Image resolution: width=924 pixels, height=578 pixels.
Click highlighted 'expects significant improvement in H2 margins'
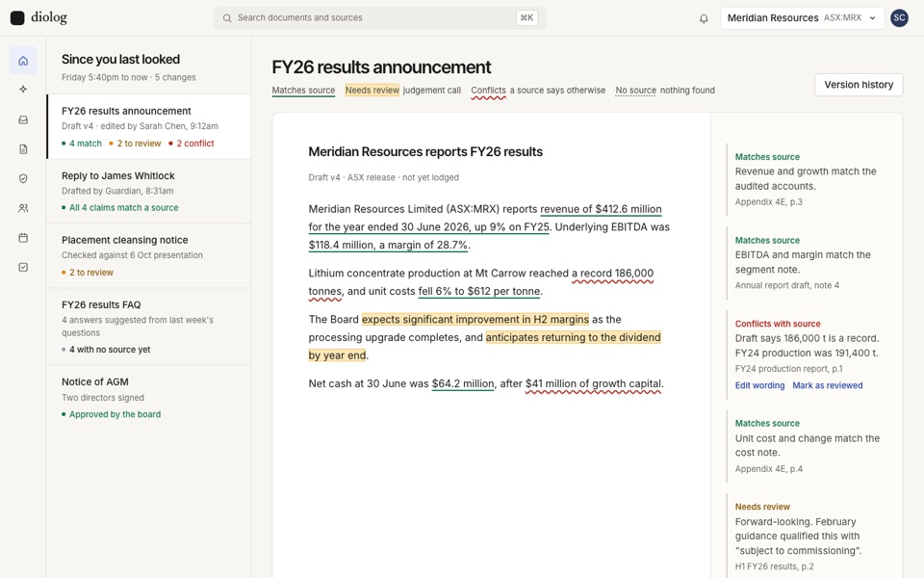click(475, 319)
